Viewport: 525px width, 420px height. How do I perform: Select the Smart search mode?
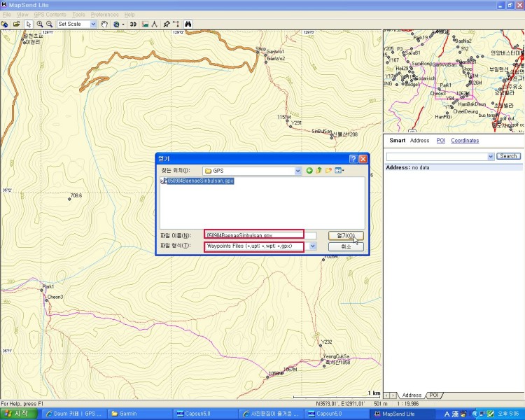[397, 140]
